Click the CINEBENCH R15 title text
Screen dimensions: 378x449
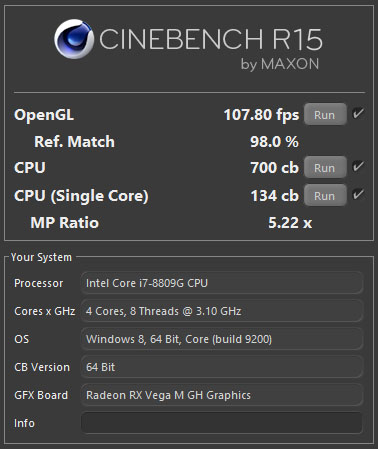pos(211,39)
